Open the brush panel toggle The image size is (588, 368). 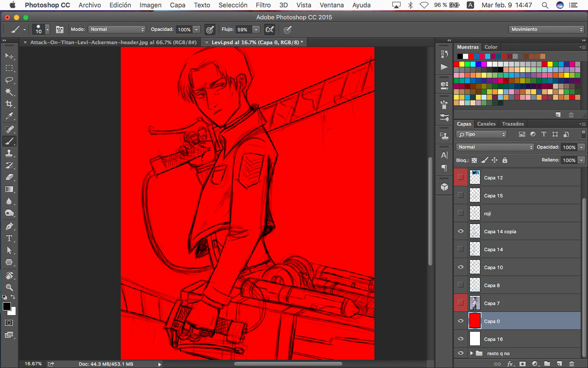click(x=60, y=29)
